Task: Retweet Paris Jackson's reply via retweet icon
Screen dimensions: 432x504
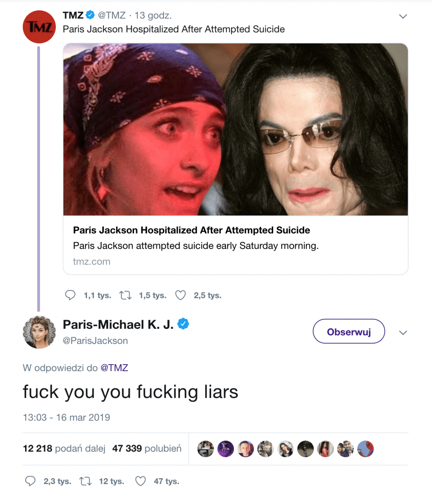Action: pos(86,481)
